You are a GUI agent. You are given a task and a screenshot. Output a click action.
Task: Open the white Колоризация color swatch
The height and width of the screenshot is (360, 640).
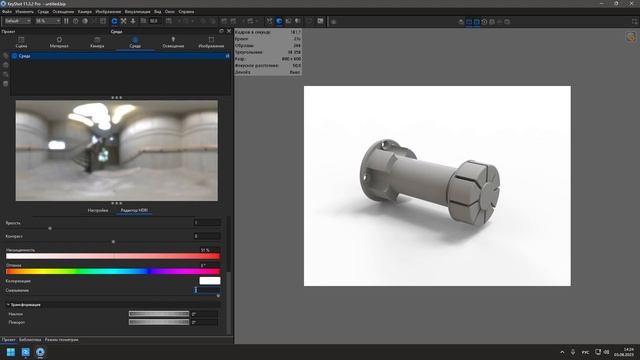[x=210, y=280]
